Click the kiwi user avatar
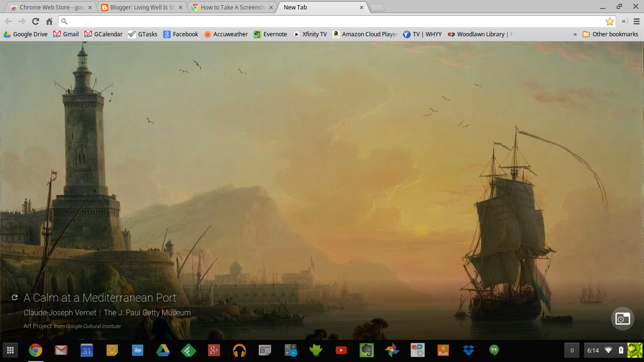Image resolution: width=644 pixels, height=362 pixels. coord(635,350)
